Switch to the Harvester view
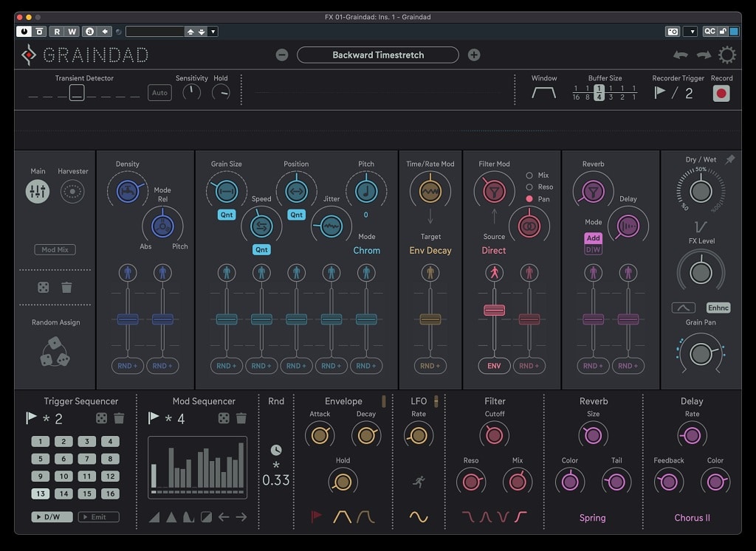The height and width of the screenshot is (551, 756). 73,191
